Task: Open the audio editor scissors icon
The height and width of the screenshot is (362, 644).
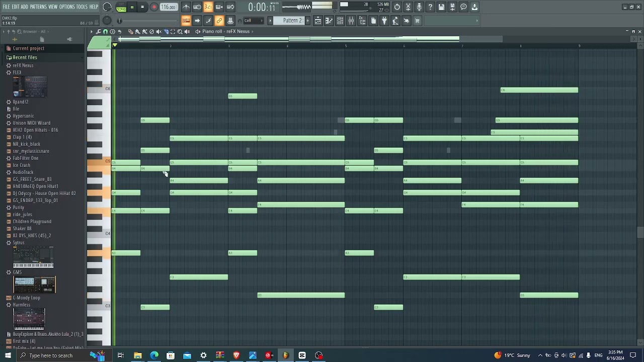Action: click(x=408, y=7)
